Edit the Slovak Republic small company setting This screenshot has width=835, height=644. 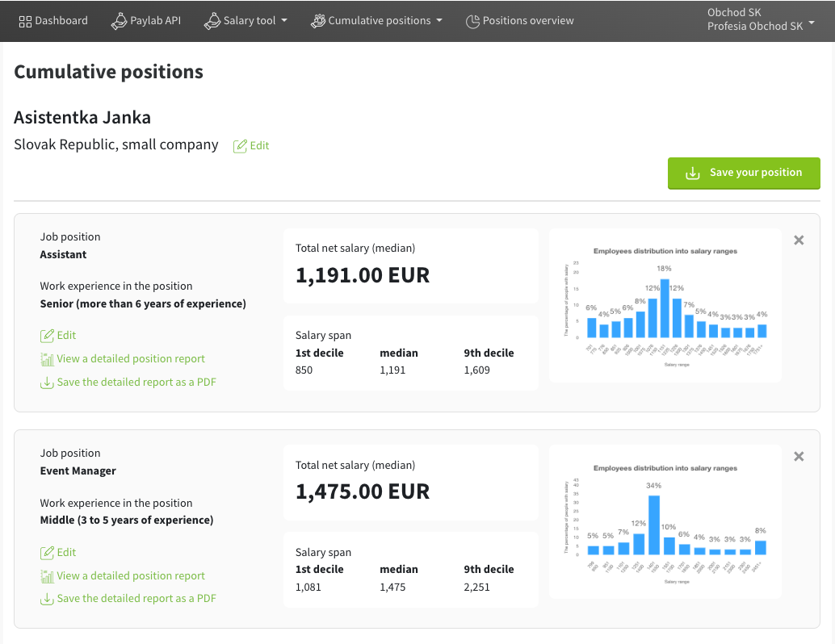[x=251, y=146]
